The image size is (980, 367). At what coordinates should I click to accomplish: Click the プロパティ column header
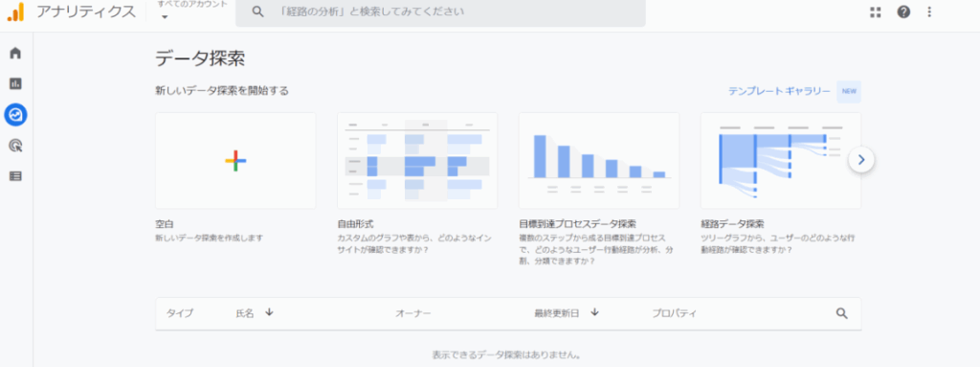(x=674, y=313)
